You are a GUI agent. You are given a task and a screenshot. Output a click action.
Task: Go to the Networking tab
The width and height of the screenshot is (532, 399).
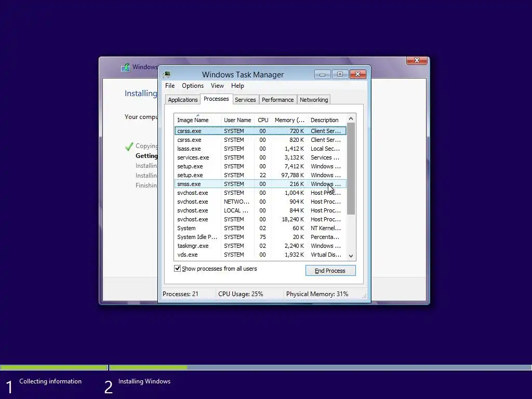314,100
